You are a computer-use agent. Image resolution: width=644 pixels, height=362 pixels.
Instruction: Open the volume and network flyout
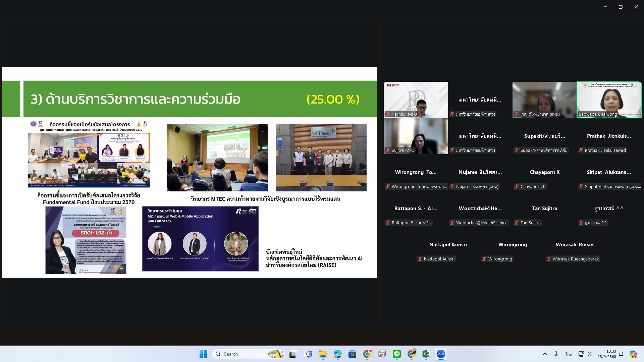click(585, 354)
